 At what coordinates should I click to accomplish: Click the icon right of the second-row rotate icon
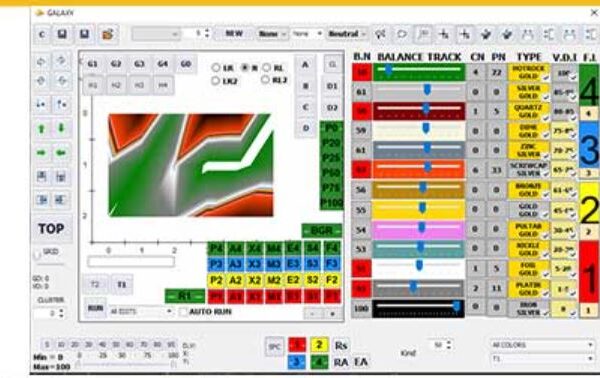click(61, 81)
